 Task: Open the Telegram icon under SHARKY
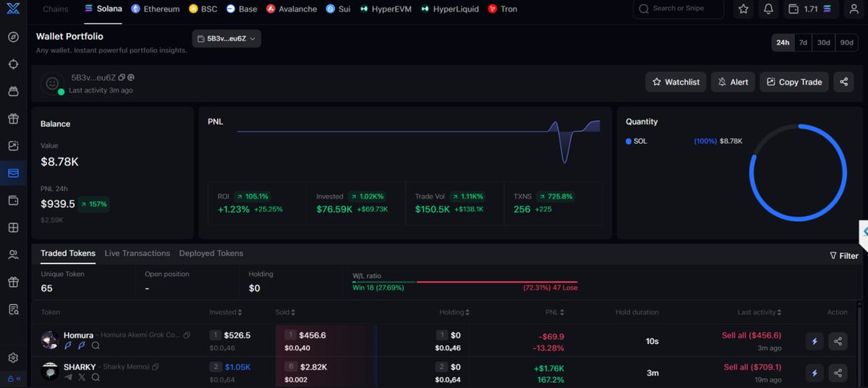pos(69,377)
